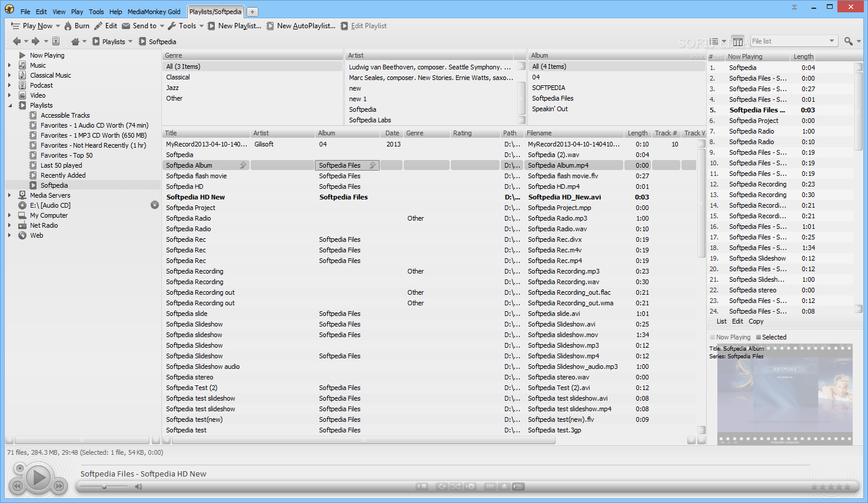
Task: Collapse the Playlists tree node
Action: pyautogui.click(x=10, y=105)
